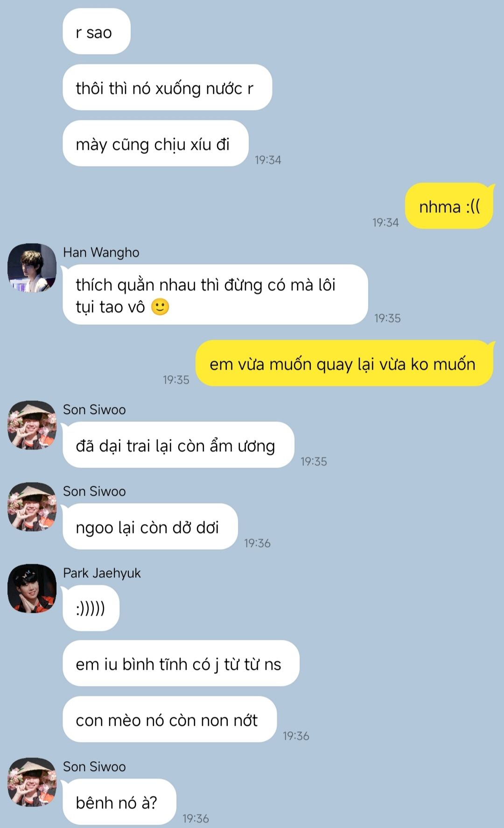Select 'thôi thì nó xuống nước r' message
The height and width of the screenshot is (828, 504).
pyautogui.click(x=167, y=87)
